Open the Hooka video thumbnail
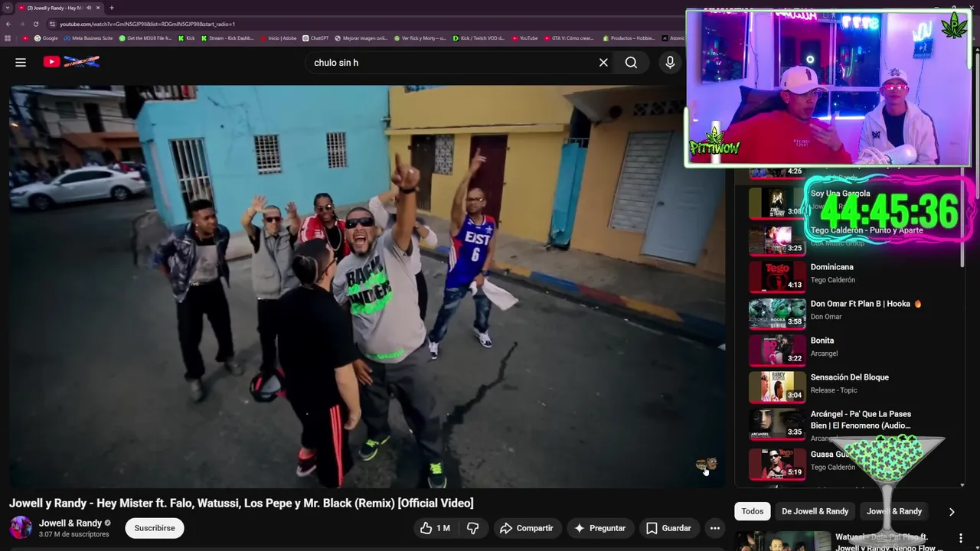This screenshot has width=980, height=551. [x=777, y=314]
